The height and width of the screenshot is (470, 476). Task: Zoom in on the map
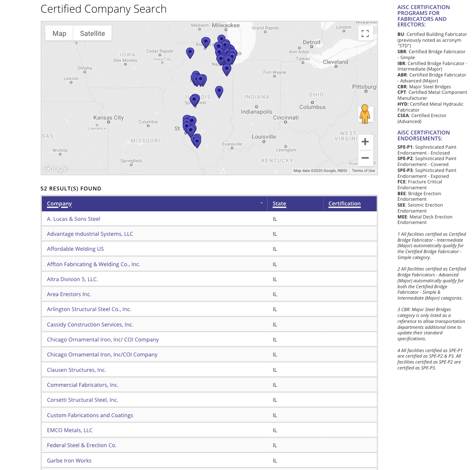[365, 142]
